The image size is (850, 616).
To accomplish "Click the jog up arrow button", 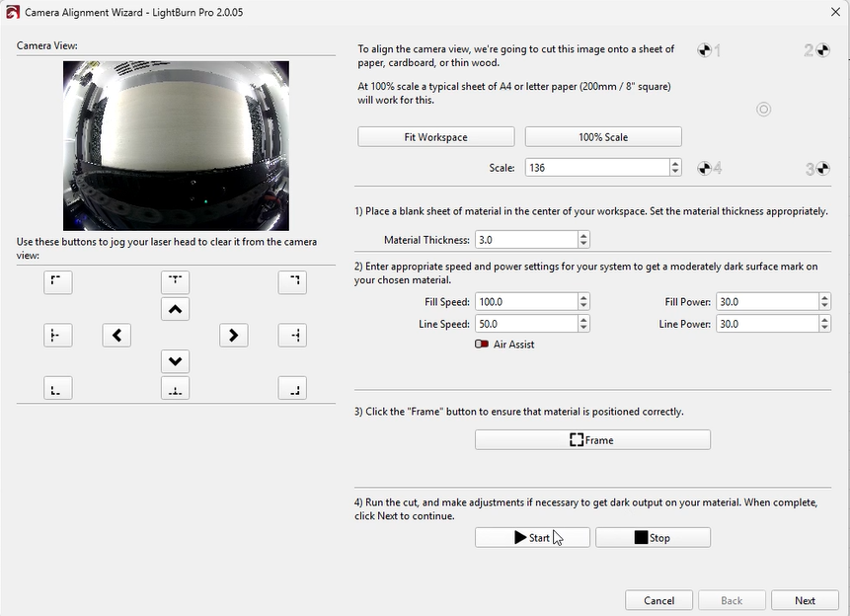I will tap(175, 309).
